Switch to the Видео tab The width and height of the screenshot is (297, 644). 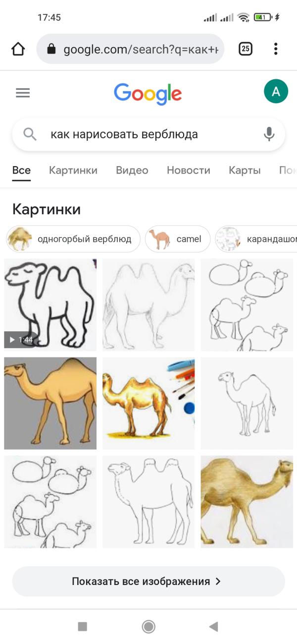tap(132, 171)
